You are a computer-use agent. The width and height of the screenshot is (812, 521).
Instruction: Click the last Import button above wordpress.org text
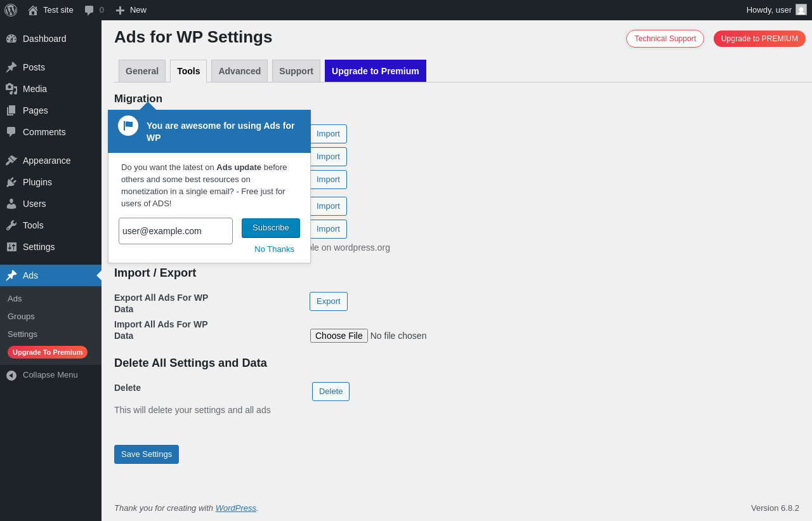[x=328, y=229]
